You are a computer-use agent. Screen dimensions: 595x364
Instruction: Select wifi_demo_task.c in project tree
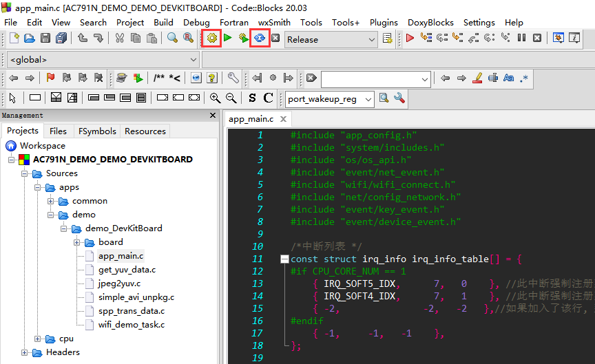pos(132,325)
